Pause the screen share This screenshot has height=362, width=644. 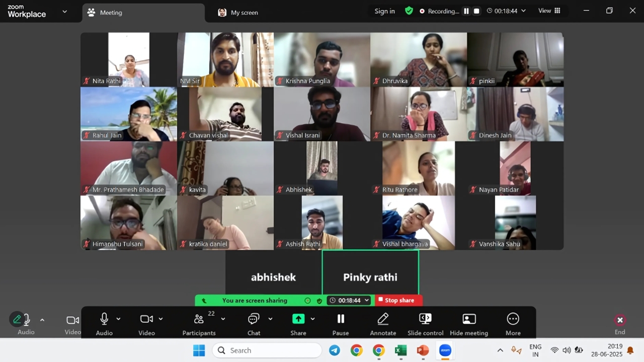click(341, 319)
